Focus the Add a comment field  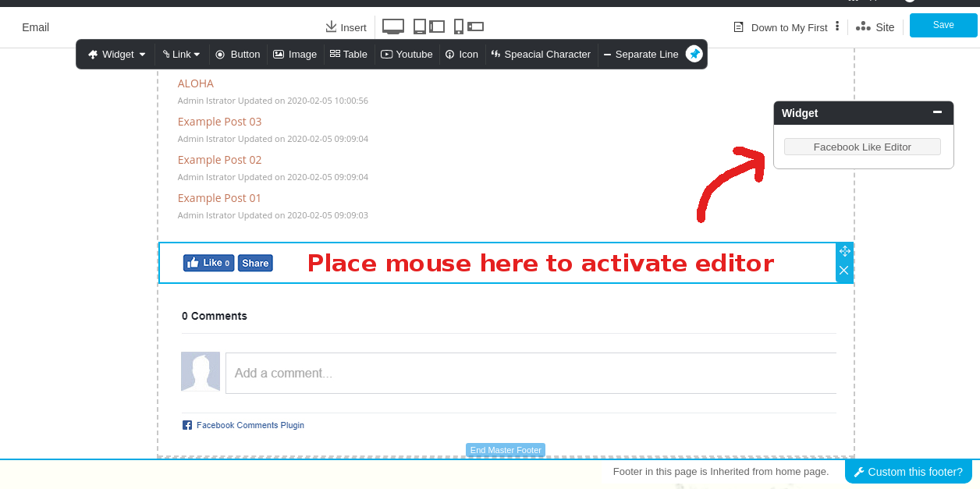[531, 373]
